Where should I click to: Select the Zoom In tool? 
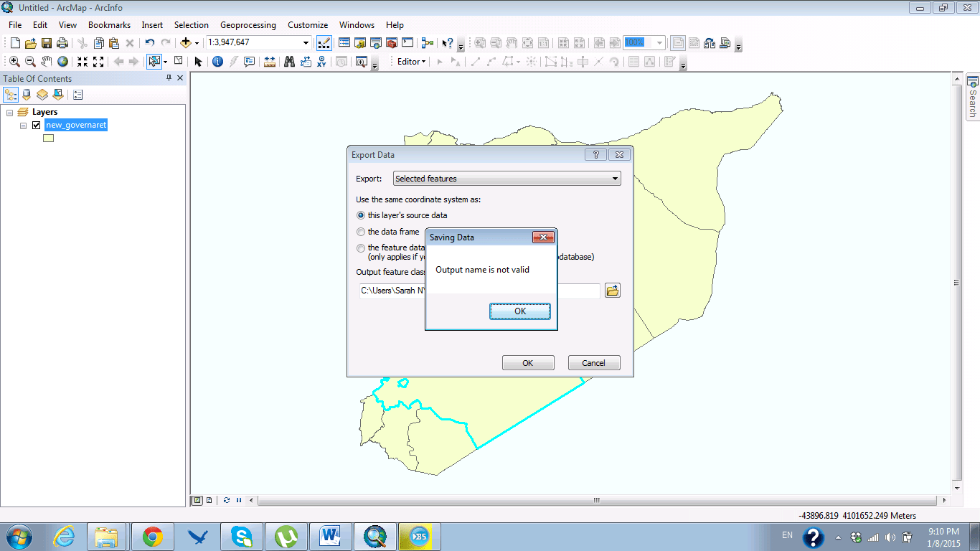click(x=14, y=62)
